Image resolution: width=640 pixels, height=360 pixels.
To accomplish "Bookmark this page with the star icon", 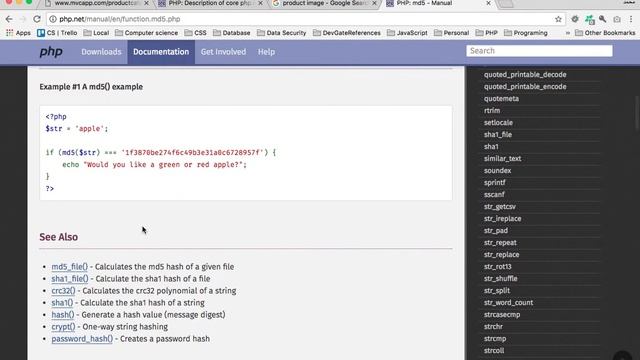I will (x=558, y=19).
